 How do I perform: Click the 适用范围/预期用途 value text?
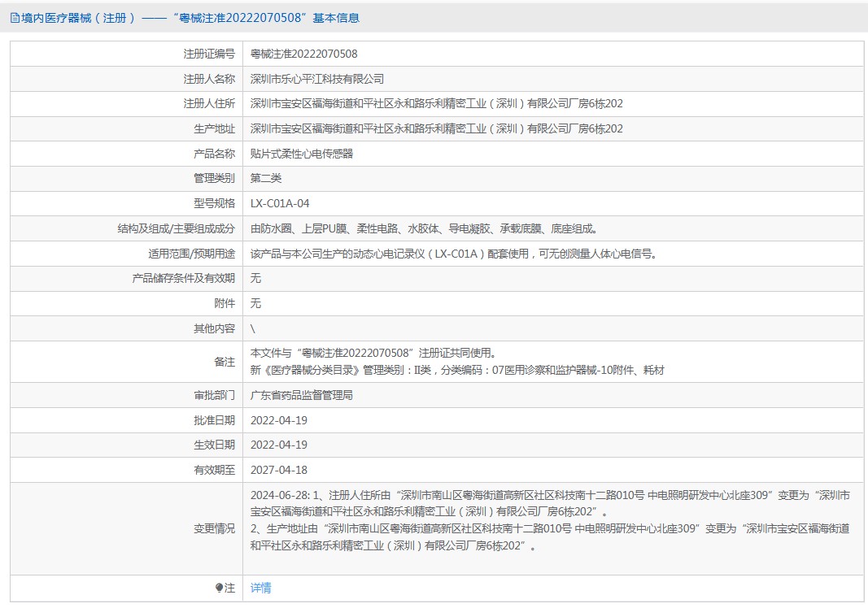(x=453, y=254)
